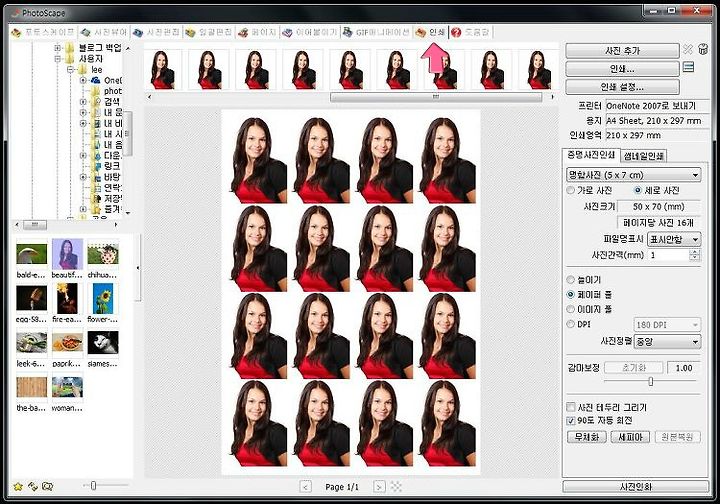Image resolution: width=720 pixels, height=504 pixels.
Task: Click the icon right of the refresh icon
Action: pyautogui.click(x=47, y=486)
